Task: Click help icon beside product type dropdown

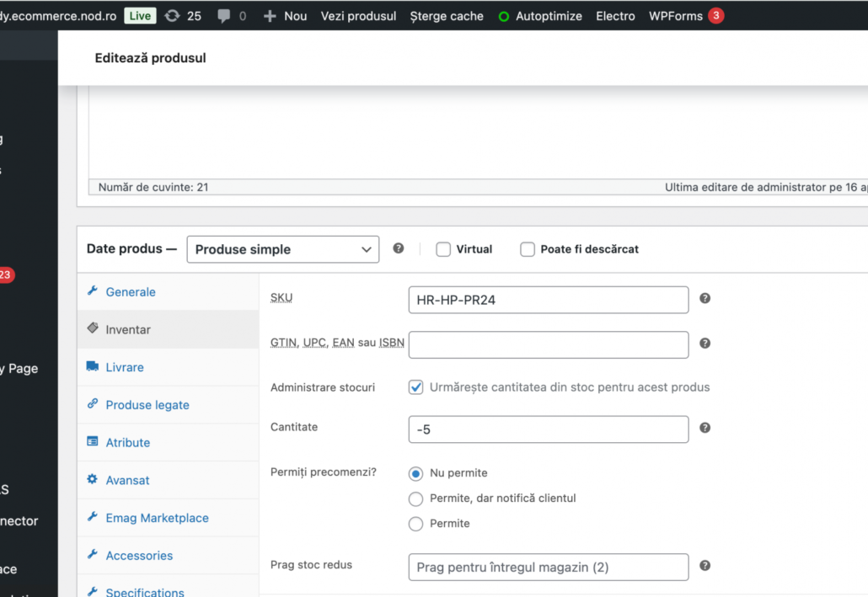Action: coord(398,248)
